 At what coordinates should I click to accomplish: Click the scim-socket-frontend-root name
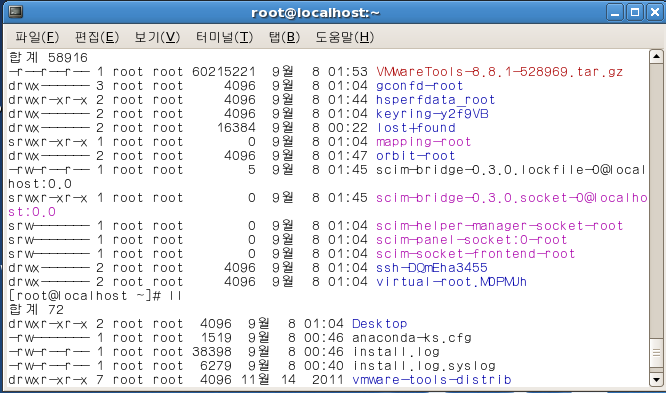pos(476,254)
